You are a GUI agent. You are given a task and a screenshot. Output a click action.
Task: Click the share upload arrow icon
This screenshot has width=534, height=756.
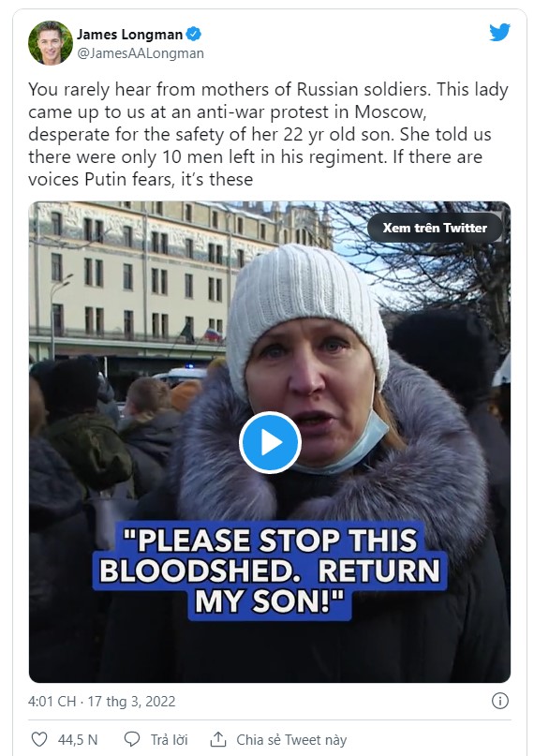[218, 738]
